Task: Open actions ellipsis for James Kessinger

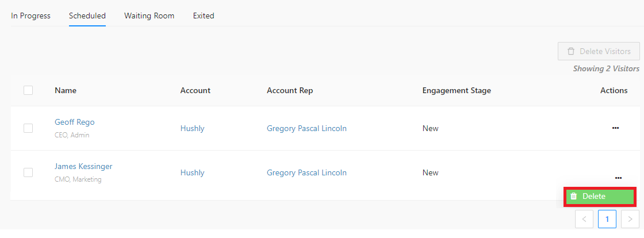Action: point(618,178)
